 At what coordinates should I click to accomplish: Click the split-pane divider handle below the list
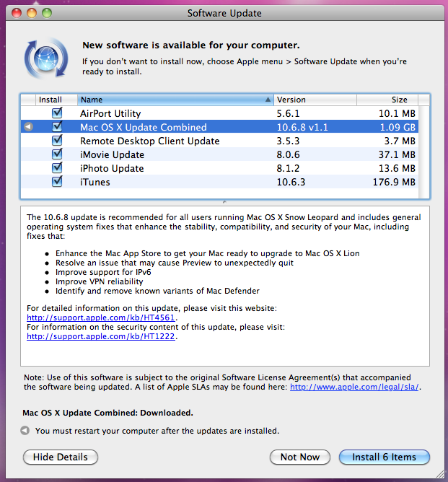(x=224, y=202)
